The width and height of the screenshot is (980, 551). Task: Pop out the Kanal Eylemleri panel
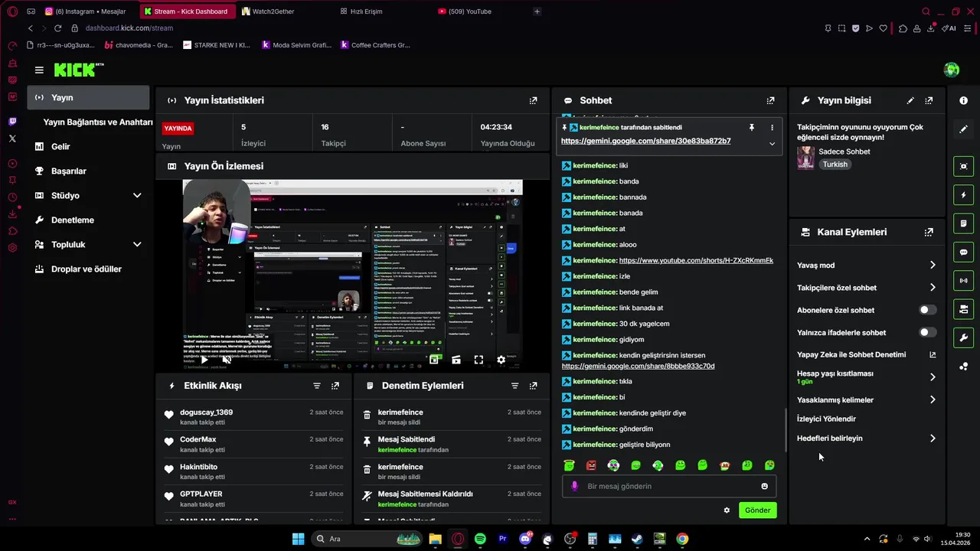click(929, 232)
